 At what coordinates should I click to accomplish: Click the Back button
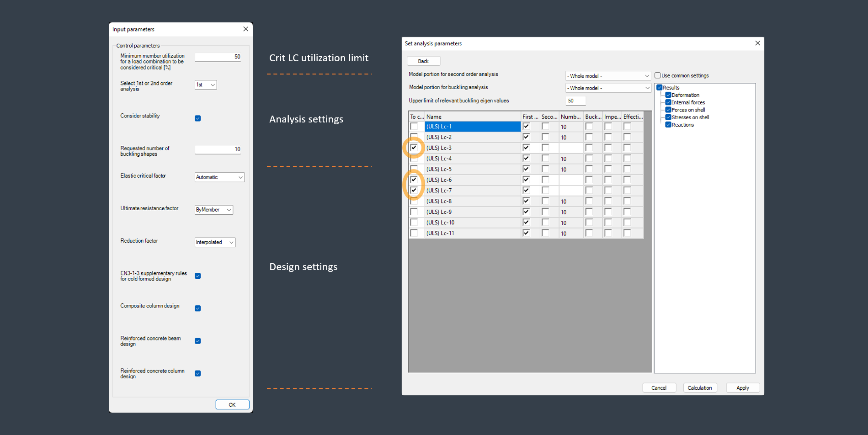coord(423,61)
